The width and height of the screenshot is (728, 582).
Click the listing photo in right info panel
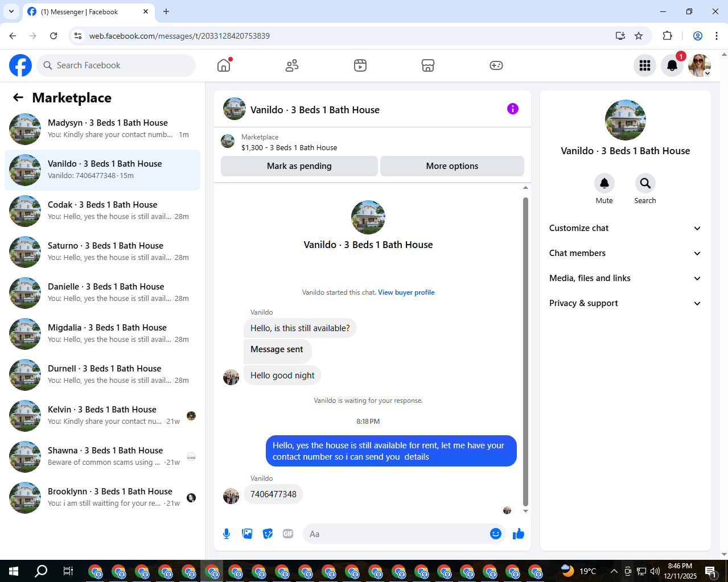click(626, 120)
